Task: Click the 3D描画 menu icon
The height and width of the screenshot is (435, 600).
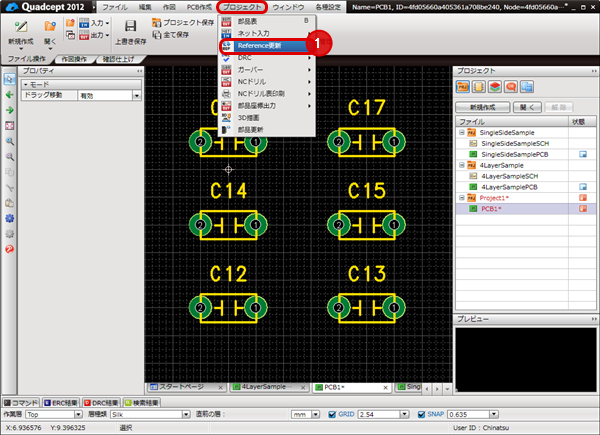Action: (x=226, y=117)
